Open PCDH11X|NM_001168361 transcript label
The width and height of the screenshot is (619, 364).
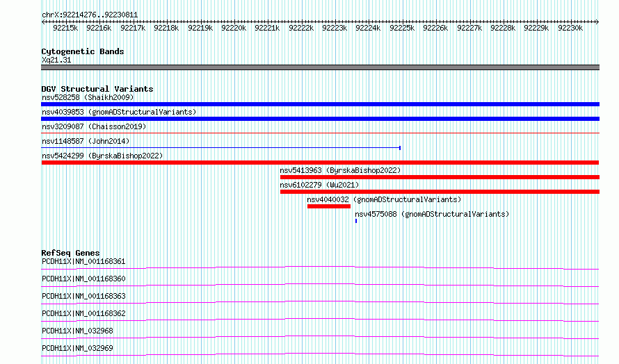click(x=83, y=261)
